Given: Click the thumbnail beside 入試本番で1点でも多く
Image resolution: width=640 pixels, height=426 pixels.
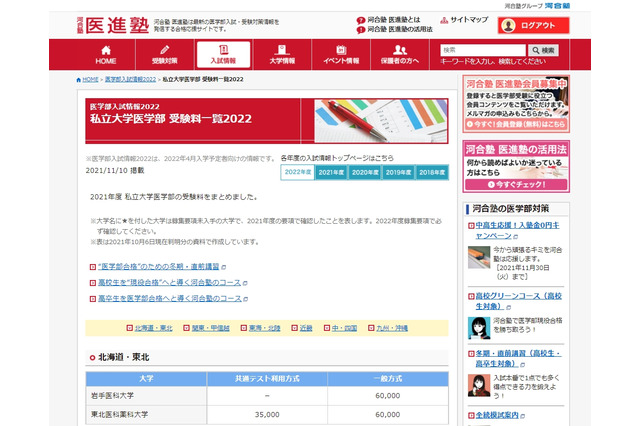Looking at the screenshot, I should [x=479, y=386].
